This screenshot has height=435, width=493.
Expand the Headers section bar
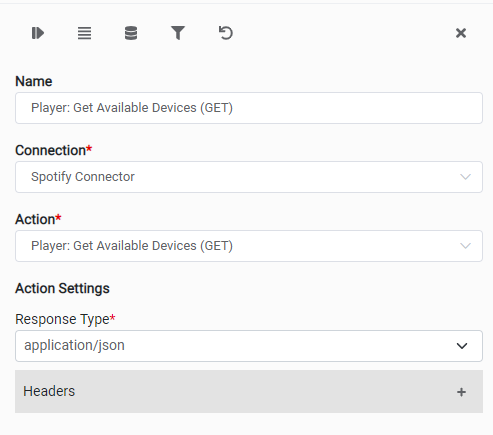click(249, 391)
